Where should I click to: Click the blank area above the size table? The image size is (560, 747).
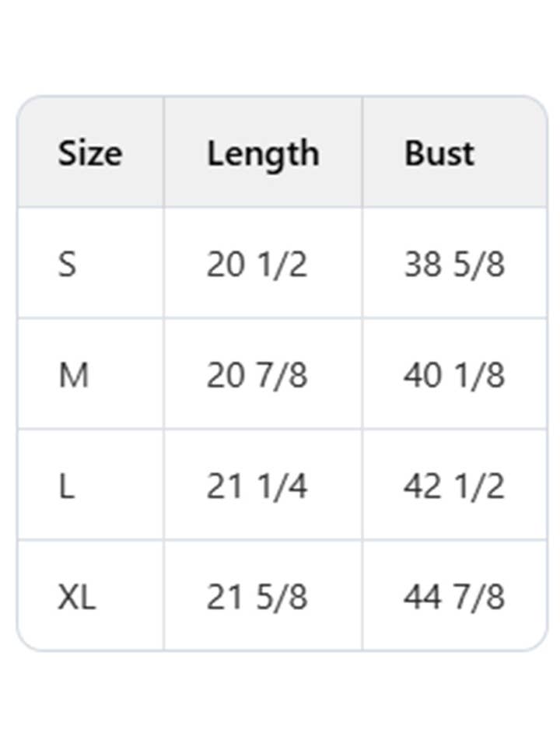point(280,47)
